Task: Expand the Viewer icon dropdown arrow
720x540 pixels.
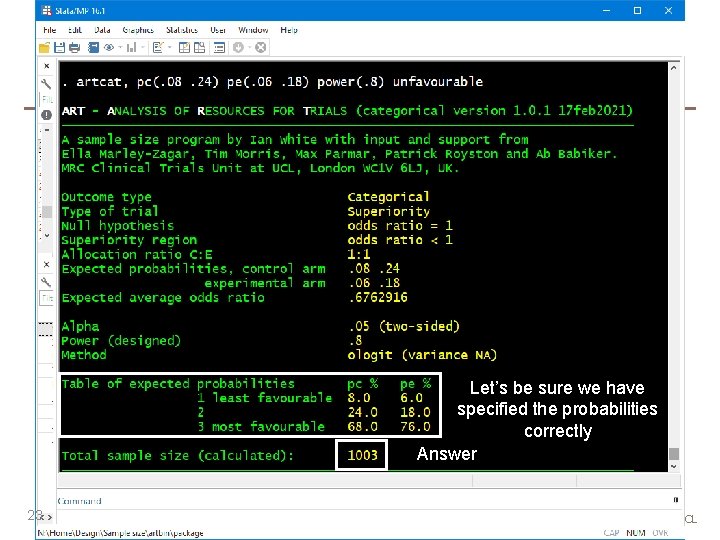Action: coord(120,47)
